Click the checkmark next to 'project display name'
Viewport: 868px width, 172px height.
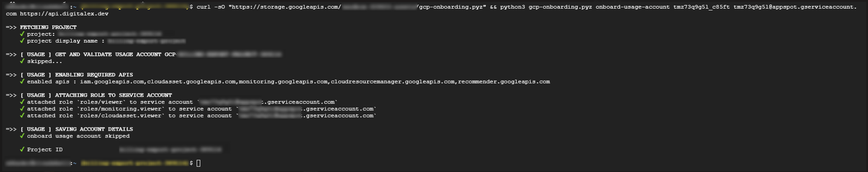(x=22, y=41)
